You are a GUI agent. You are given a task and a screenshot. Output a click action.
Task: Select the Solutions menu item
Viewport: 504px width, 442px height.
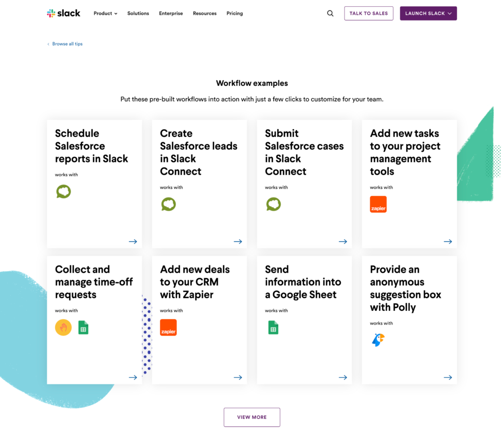(138, 13)
